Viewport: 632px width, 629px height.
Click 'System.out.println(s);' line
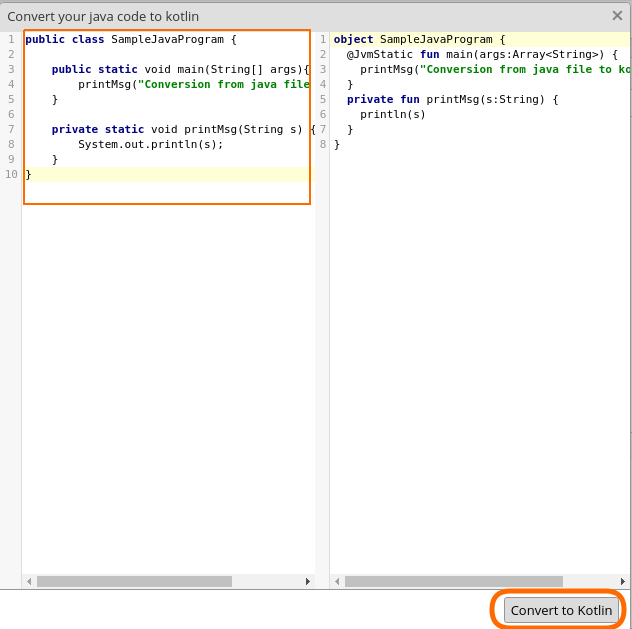150,144
